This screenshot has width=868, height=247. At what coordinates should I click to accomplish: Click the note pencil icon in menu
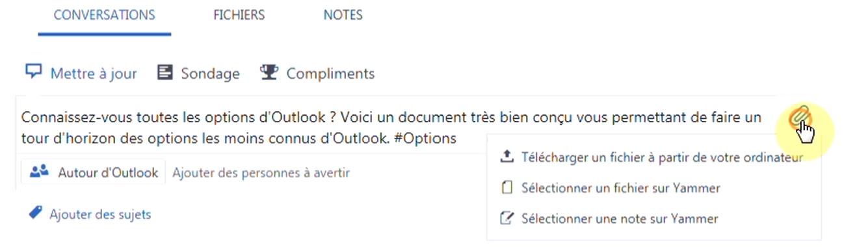pyautogui.click(x=506, y=218)
